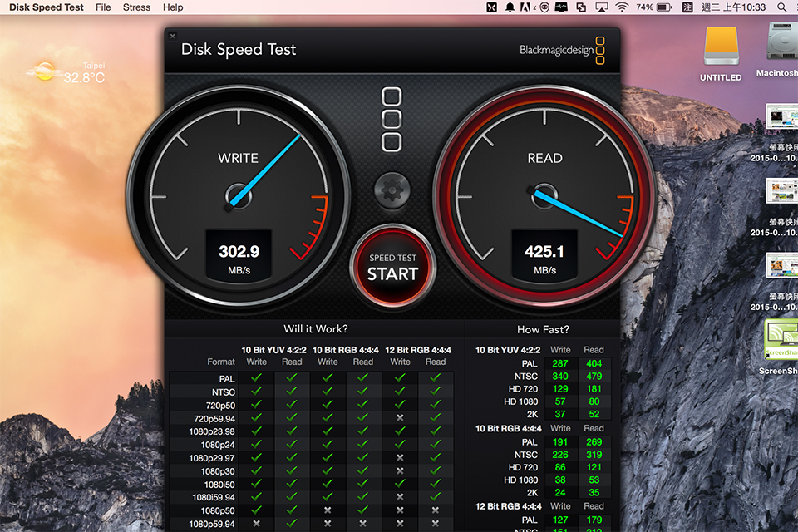Click the date and time clock

735,7
